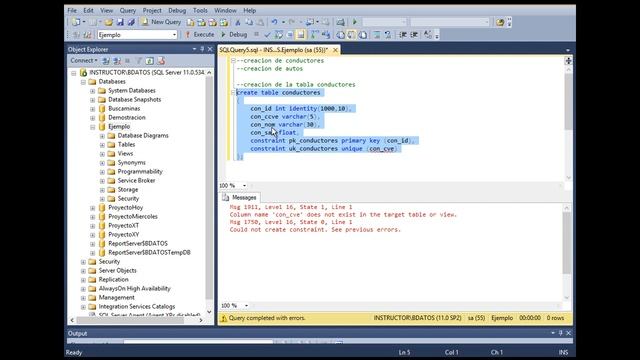Click the Open File folder icon
Image resolution: width=640 pixels, height=360 pixels.
(x=109, y=22)
